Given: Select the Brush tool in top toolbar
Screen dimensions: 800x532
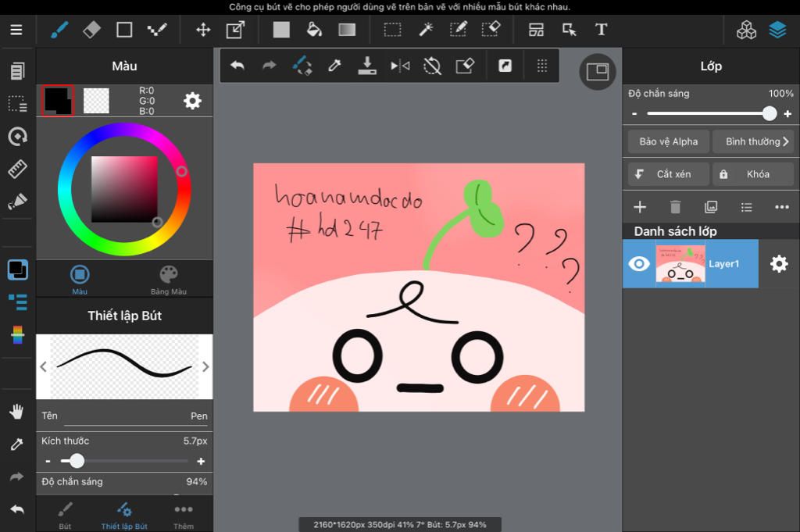Looking at the screenshot, I should tap(59, 30).
